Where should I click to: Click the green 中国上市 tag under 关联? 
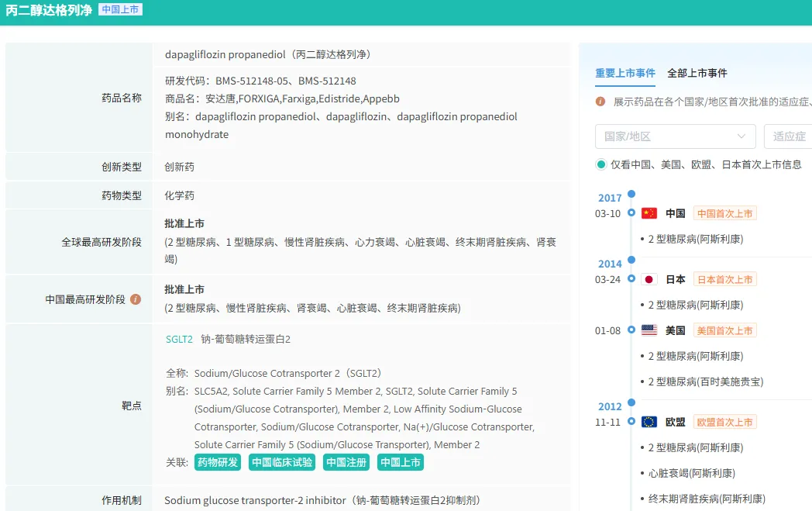point(401,462)
